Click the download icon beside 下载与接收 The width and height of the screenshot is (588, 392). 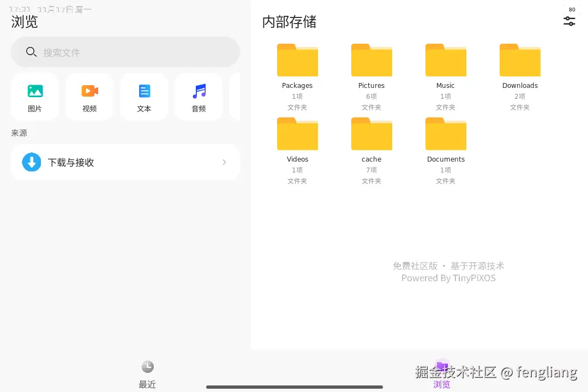[32, 162]
